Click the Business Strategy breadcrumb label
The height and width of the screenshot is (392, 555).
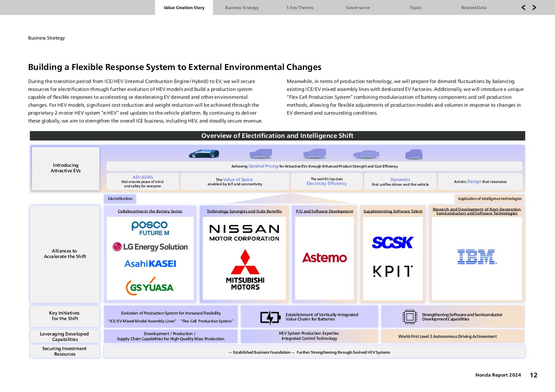46,38
